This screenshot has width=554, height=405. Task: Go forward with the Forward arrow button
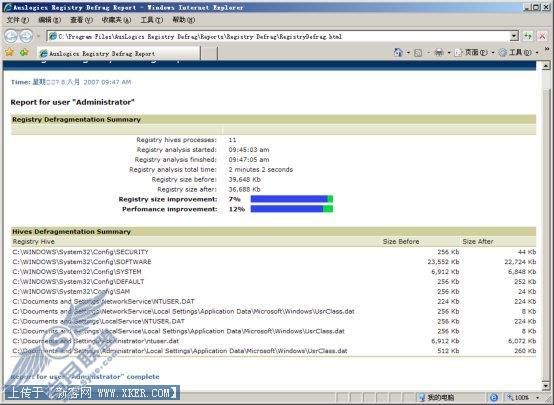pyautogui.click(x=26, y=36)
